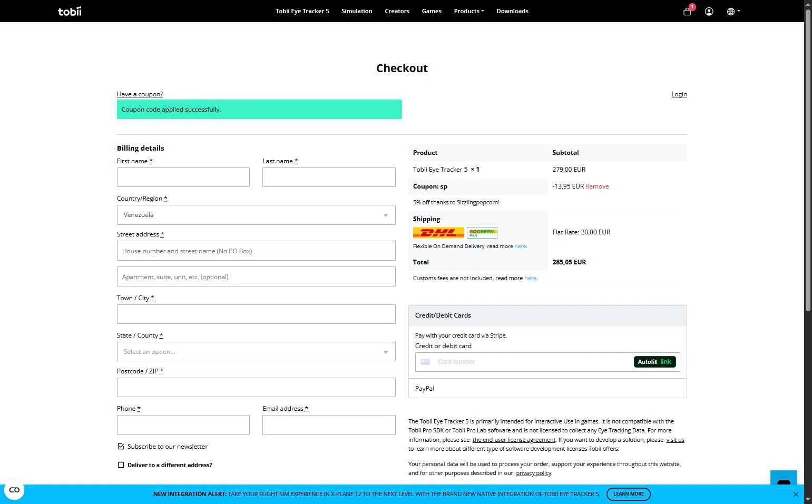
Task: Click Learn More in alert banner
Action: click(x=629, y=494)
